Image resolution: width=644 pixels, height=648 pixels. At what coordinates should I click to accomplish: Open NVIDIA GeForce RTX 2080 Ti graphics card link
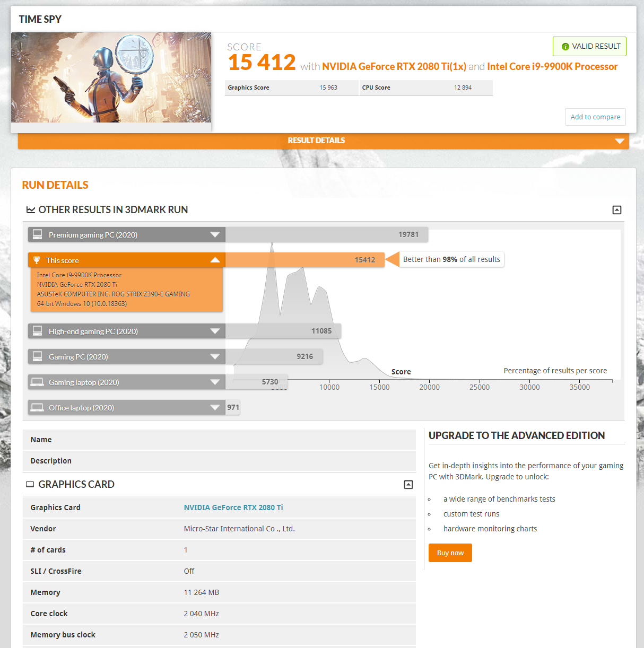[233, 507]
